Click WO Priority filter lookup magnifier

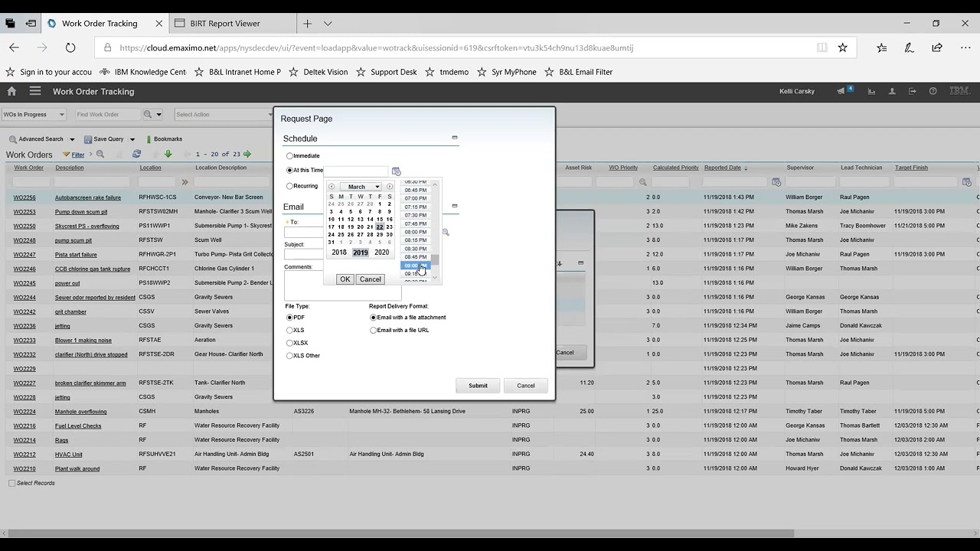(x=643, y=182)
